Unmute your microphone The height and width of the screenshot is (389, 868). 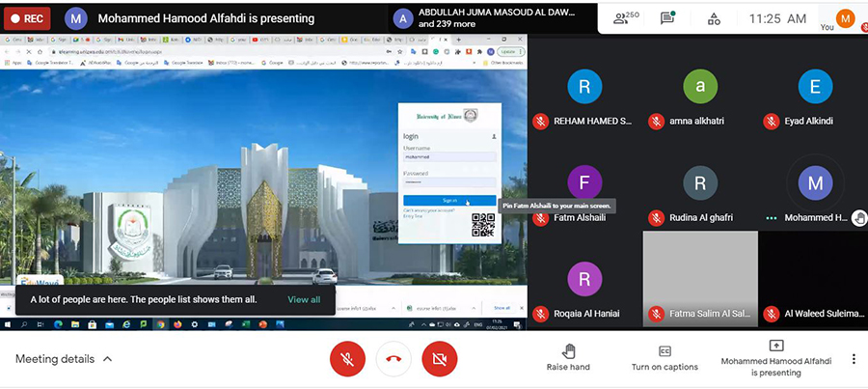(347, 359)
